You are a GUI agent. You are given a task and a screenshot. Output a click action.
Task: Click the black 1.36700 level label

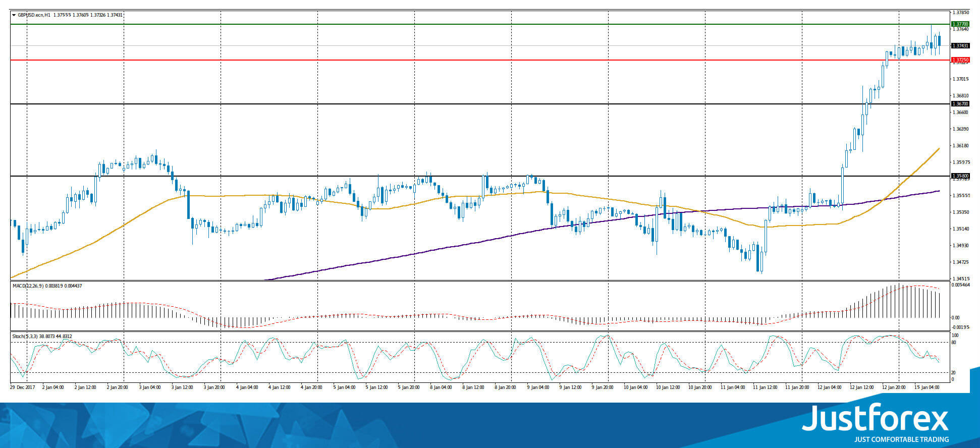pyautogui.click(x=960, y=104)
